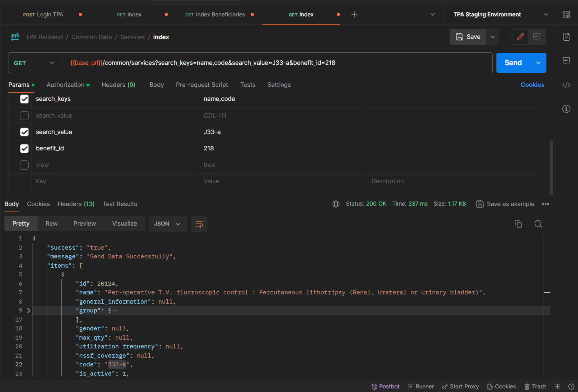This screenshot has width=578, height=392.
Task: Open the request info icon in sidebar
Action: (566, 109)
